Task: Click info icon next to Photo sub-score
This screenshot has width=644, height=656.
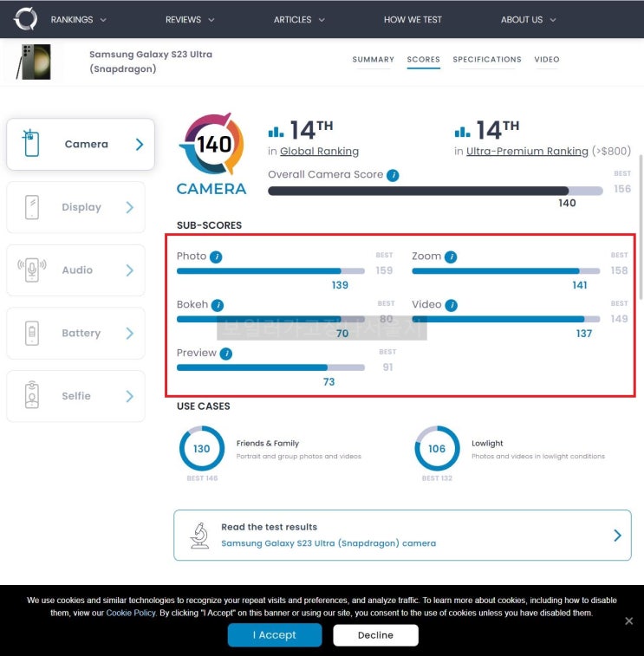Action: point(216,257)
